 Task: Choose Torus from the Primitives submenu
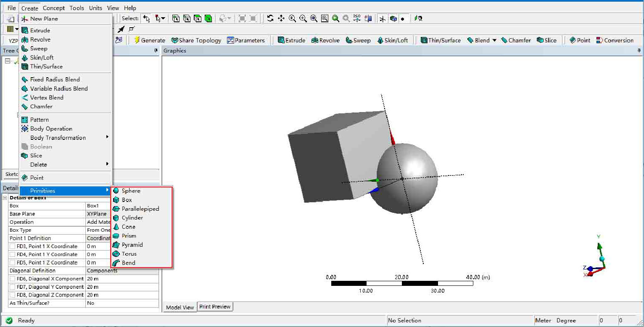click(x=129, y=254)
